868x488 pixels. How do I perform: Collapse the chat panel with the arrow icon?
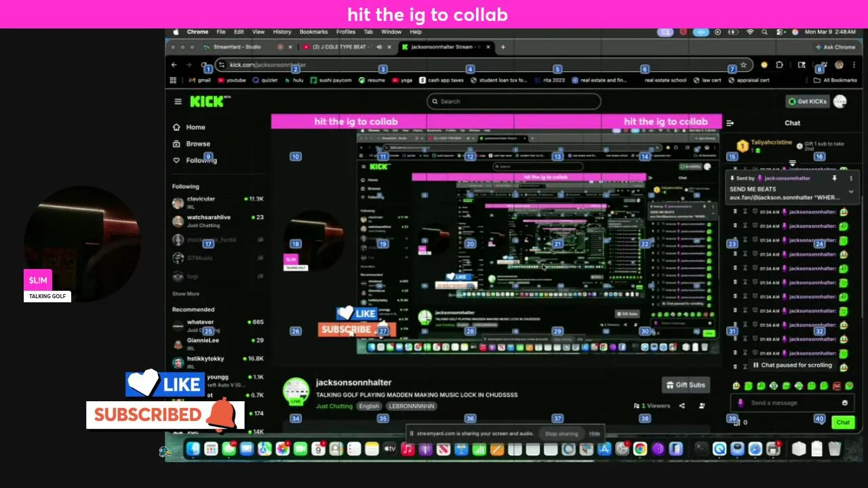tap(730, 123)
